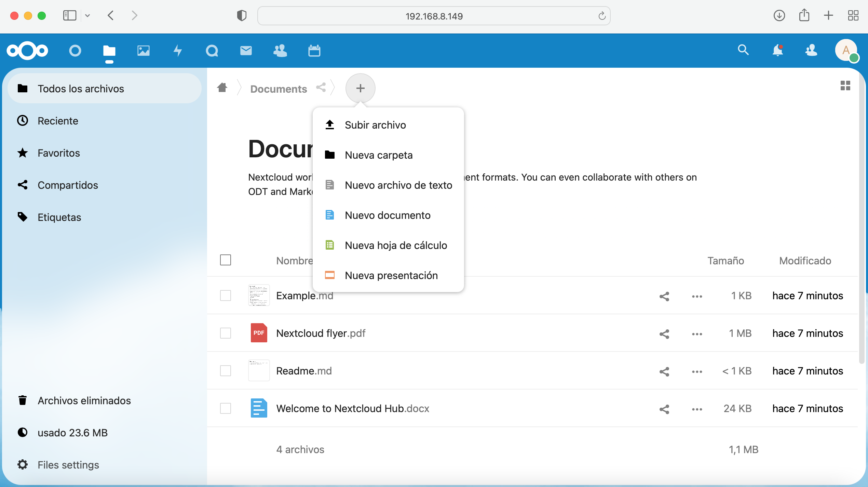The image size is (868, 487).
Task: Open the Talk chat icon
Action: click(x=212, y=51)
